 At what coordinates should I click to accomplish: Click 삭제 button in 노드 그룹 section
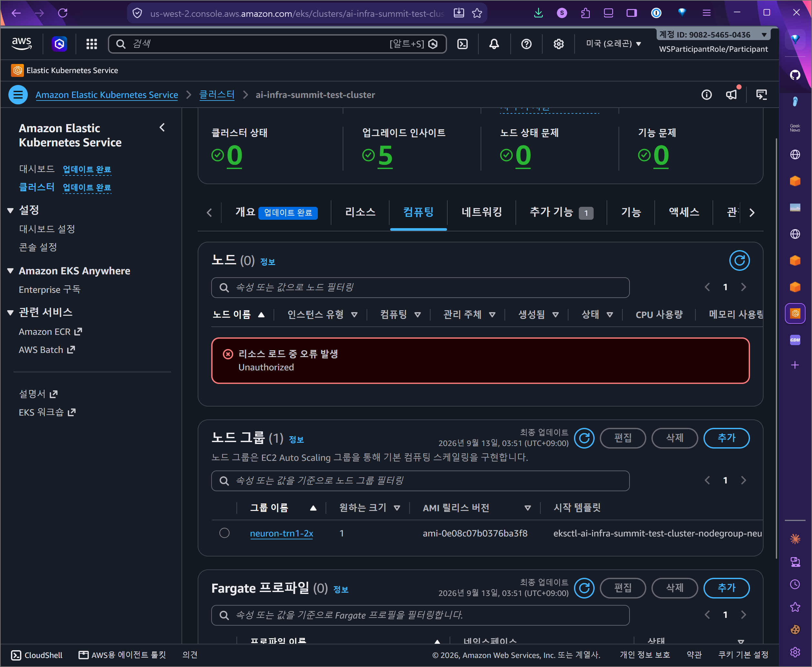(674, 438)
